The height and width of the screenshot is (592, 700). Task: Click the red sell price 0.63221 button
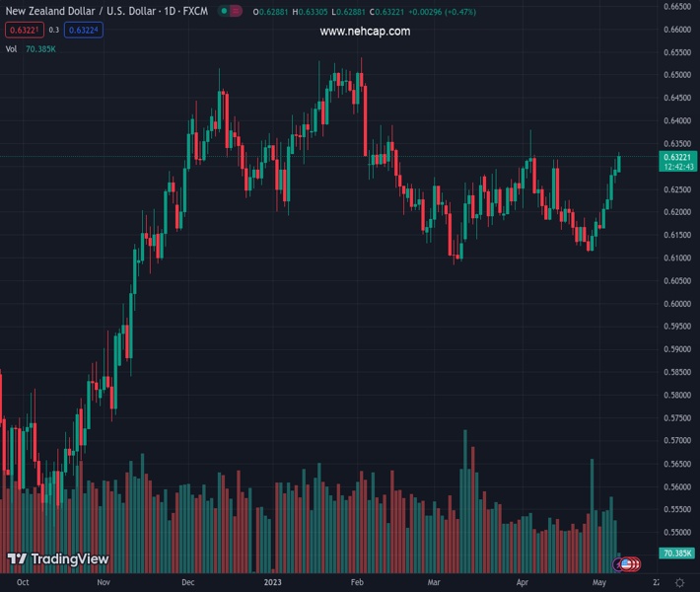click(x=22, y=30)
